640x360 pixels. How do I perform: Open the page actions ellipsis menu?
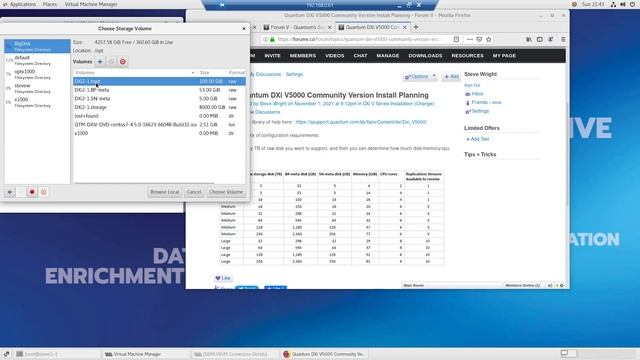[x=469, y=40]
